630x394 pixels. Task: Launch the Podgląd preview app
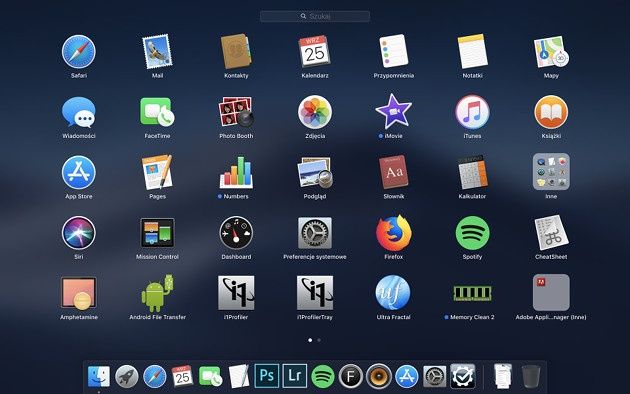pyautogui.click(x=315, y=172)
